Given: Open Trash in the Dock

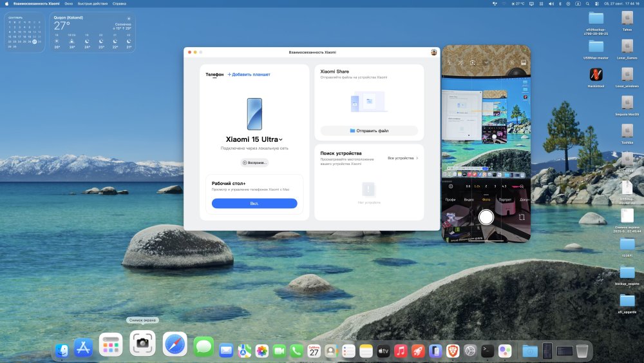Looking at the screenshot, I should coord(582,351).
